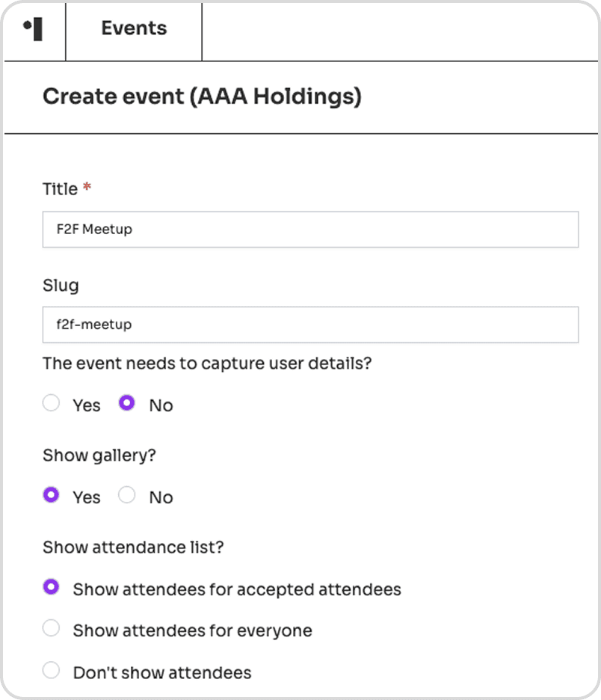Viewport: 601px width, 700px height.
Task: Choose Show attendees for accepted attendees
Action: point(52,586)
